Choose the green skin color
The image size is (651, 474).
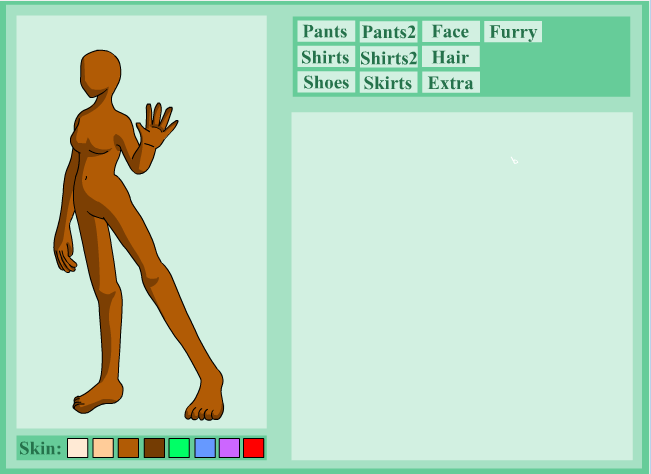[x=179, y=448]
